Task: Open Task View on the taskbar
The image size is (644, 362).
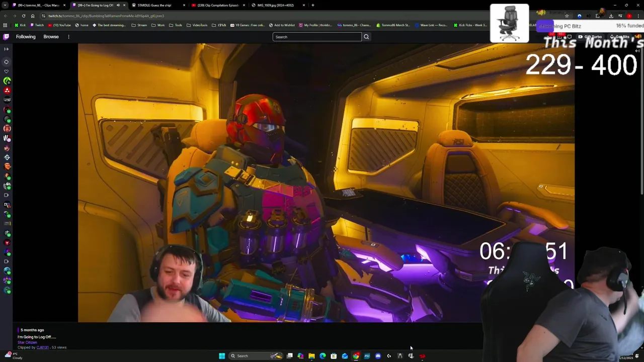Action: pos(289,356)
